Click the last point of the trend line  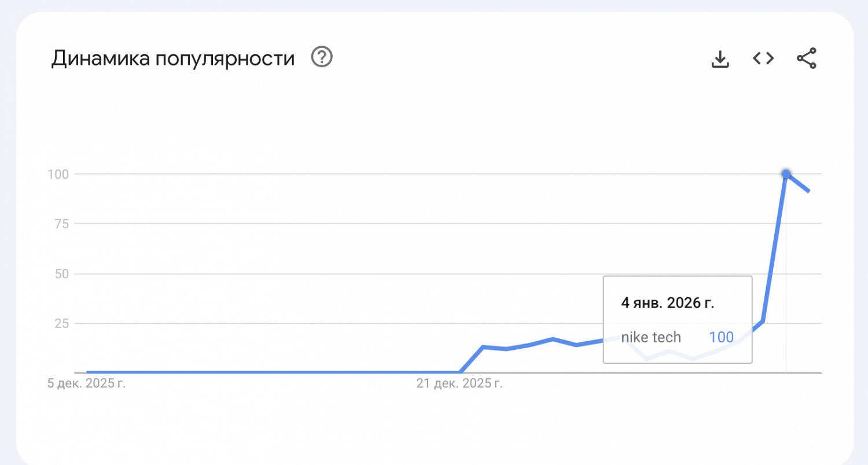click(808, 191)
